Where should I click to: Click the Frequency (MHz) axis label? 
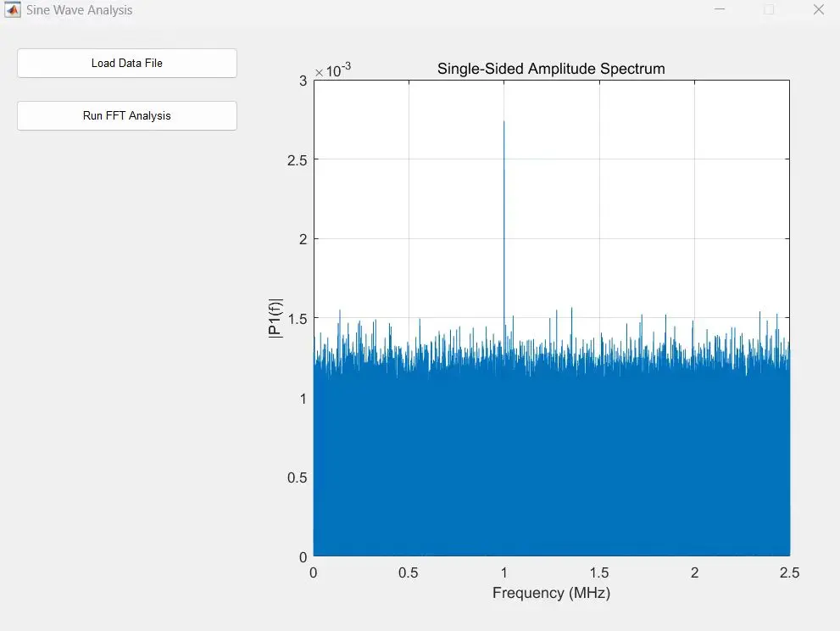[x=551, y=593]
